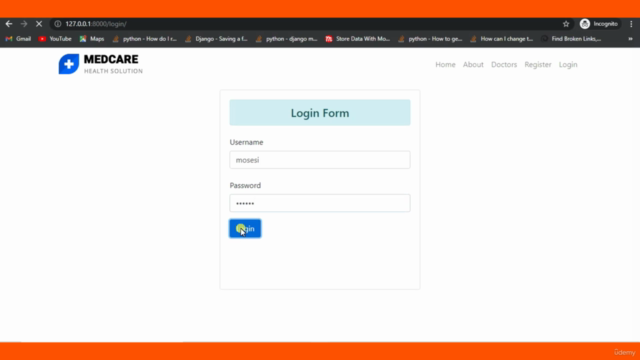The width and height of the screenshot is (640, 360).
Task: Open 'python - django m...' bookmark
Action: [x=287, y=39]
